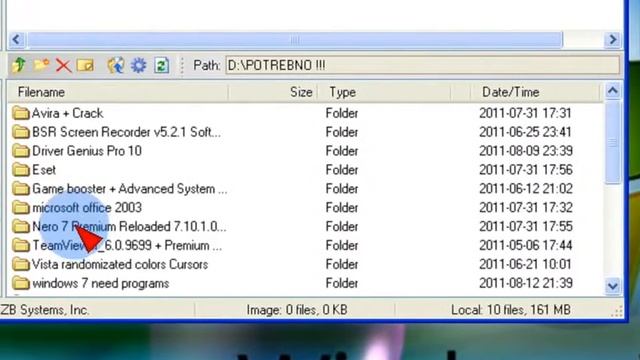Viewport: 640px width, 360px height.
Task: Click folder icon beside Nero 7 Premium
Action: pos(20,227)
